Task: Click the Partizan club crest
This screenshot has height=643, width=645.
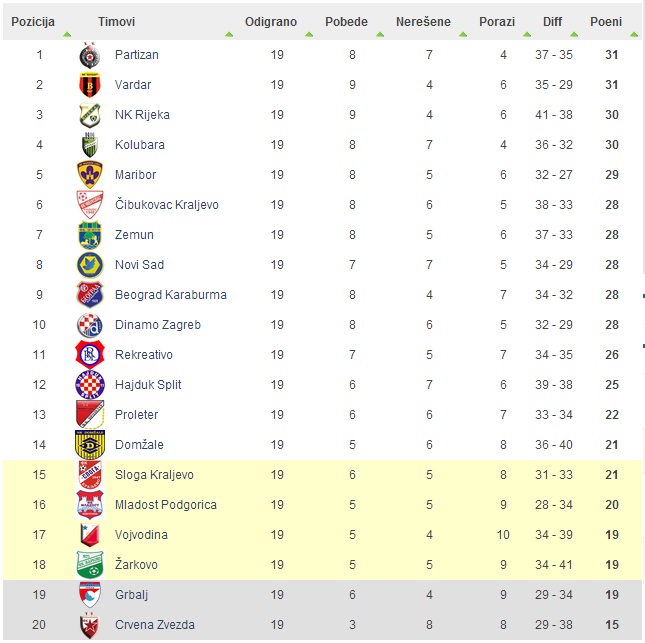Action: [x=90, y=55]
